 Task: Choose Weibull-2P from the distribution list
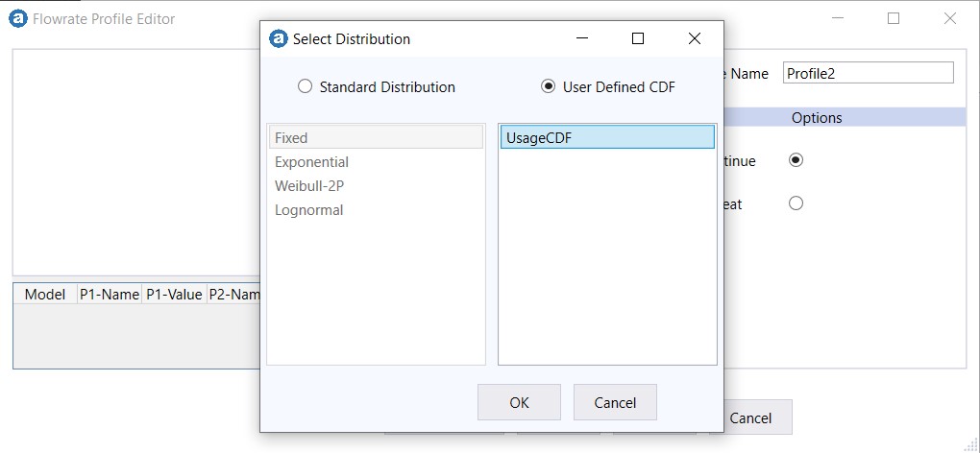309,186
